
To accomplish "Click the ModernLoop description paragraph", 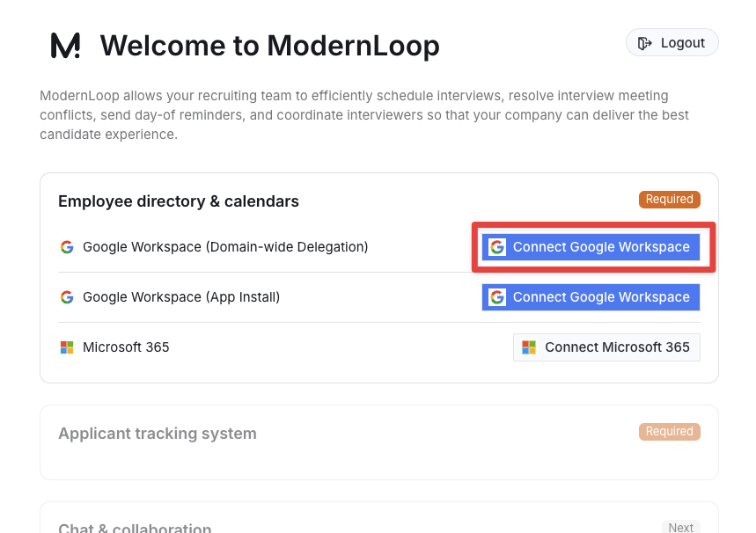I will click(364, 115).
